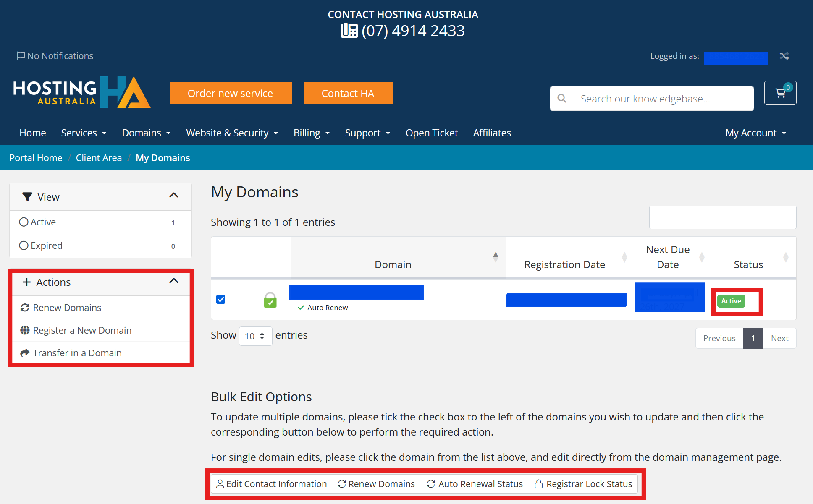Sort by the Domain column arrows
Screen dimensions: 813x504
click(x=496, y=257)
